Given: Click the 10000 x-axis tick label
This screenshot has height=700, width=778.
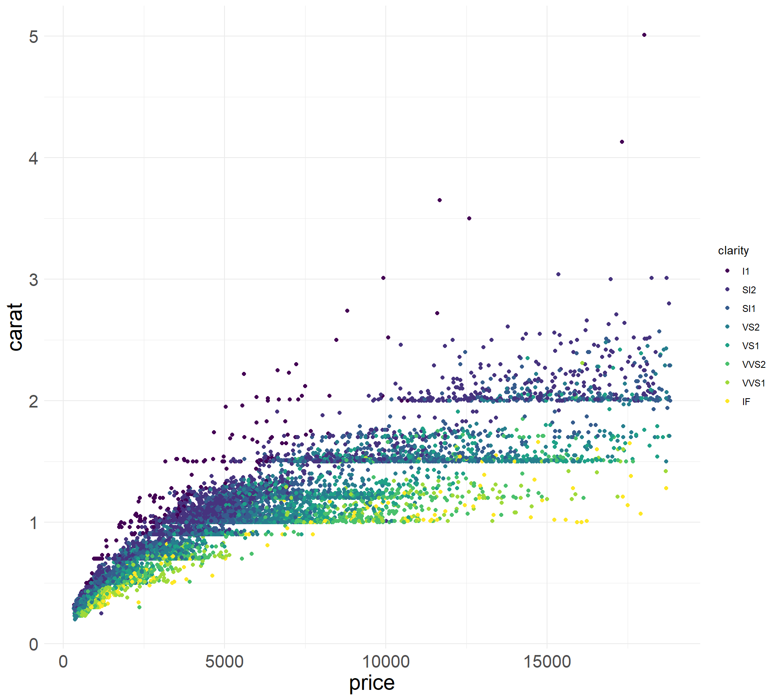Looking at the screenshot, I should click(385, 662).
